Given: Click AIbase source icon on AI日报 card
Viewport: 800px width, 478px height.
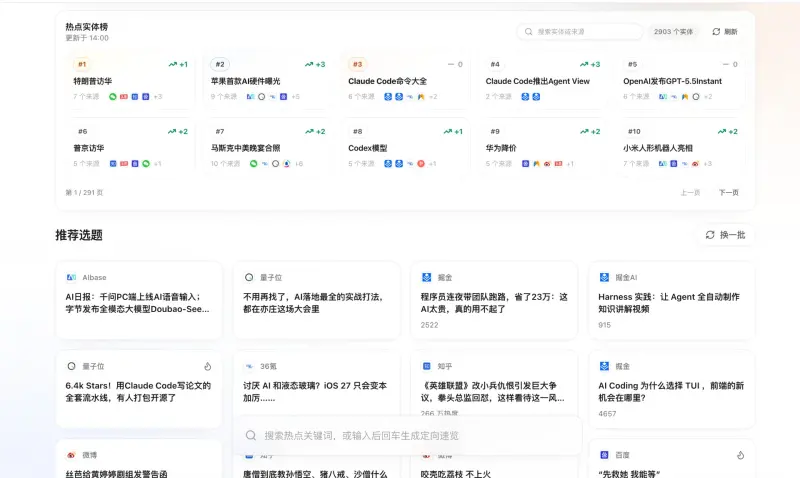Looking at the screenshot, I should tap(71, 278).
